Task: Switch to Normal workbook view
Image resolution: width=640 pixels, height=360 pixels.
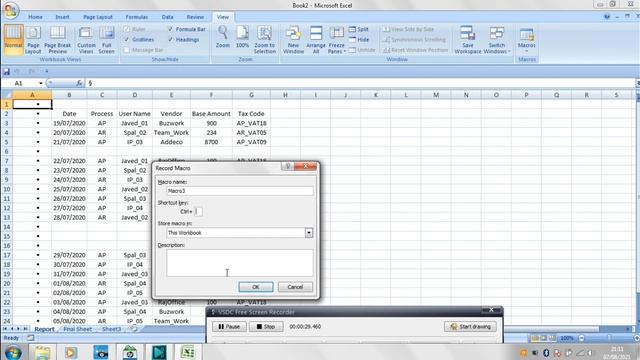Action: click(13, 39)
